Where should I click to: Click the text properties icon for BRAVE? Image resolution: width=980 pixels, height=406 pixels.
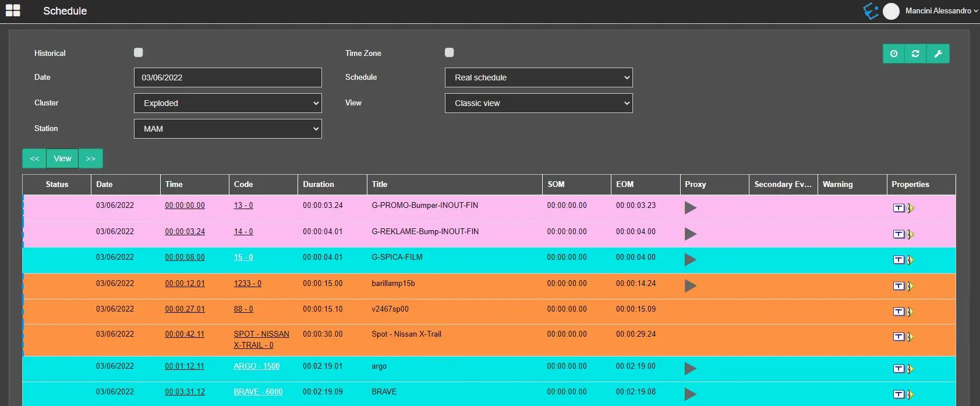[898, 394]
